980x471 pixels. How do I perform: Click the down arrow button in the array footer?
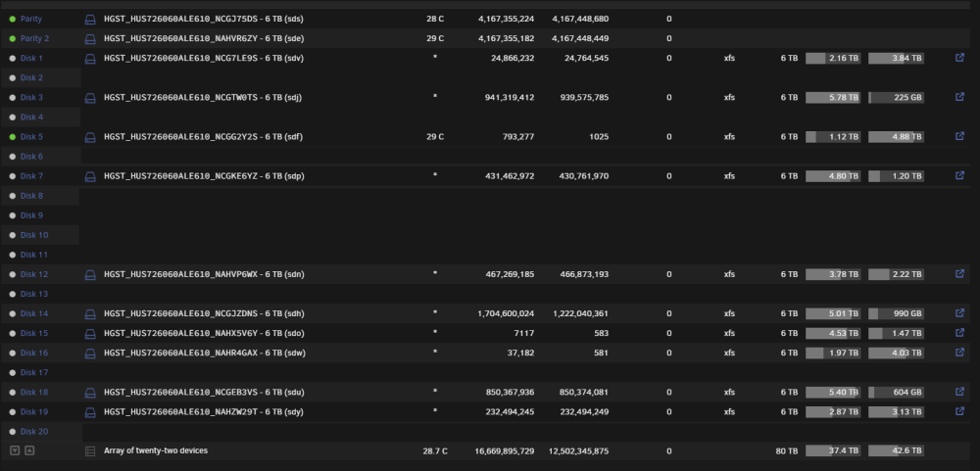tap(15, 450)
